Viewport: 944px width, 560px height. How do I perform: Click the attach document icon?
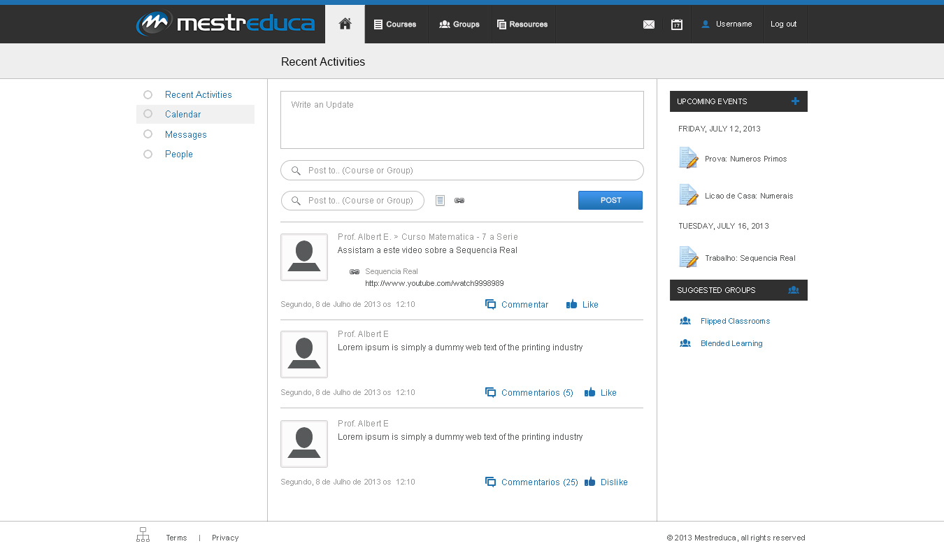tap(440, 201)
